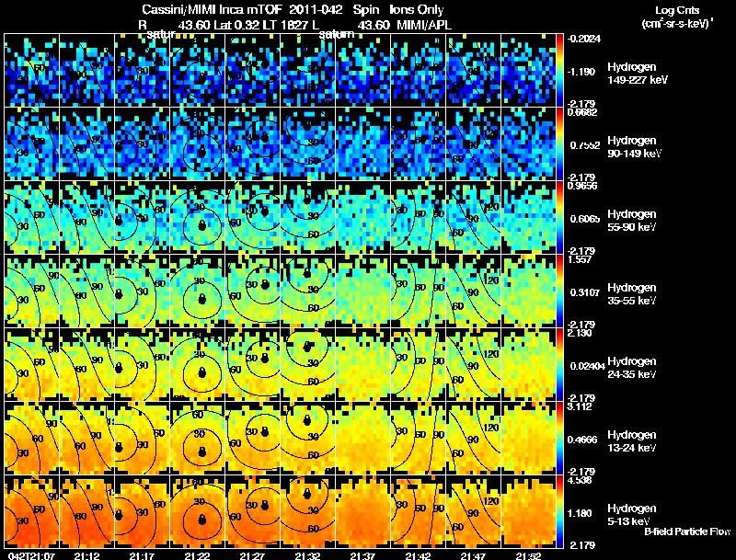The width and height of the screenshot is (736, 560).
Task: Click the 2.130 colorbar value
Action: pos(581,334)
